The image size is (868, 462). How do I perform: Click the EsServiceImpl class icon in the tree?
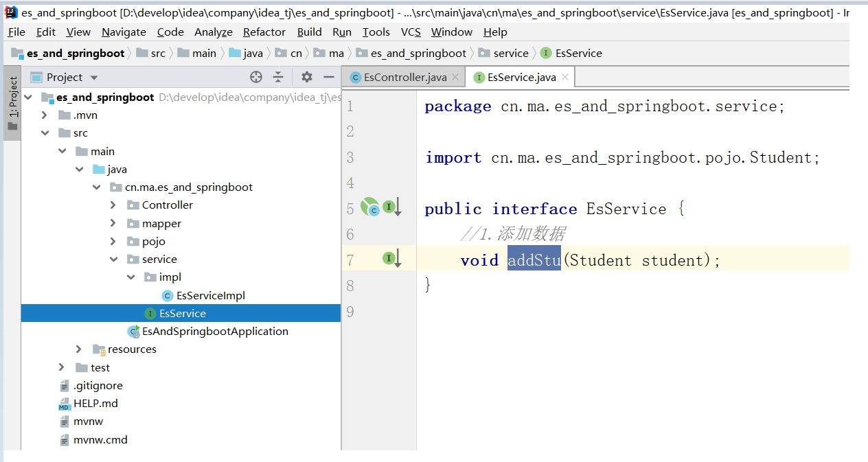(x=167, y=295)
